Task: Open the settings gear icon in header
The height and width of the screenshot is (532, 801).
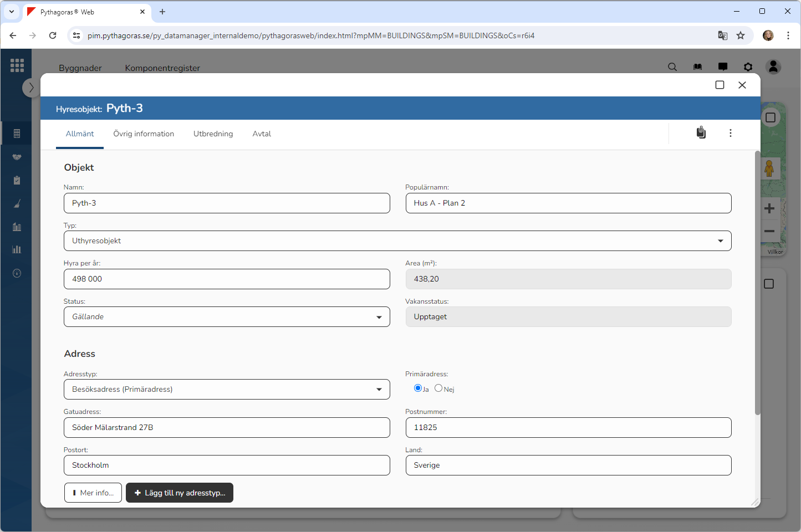Action: [748, 67]
